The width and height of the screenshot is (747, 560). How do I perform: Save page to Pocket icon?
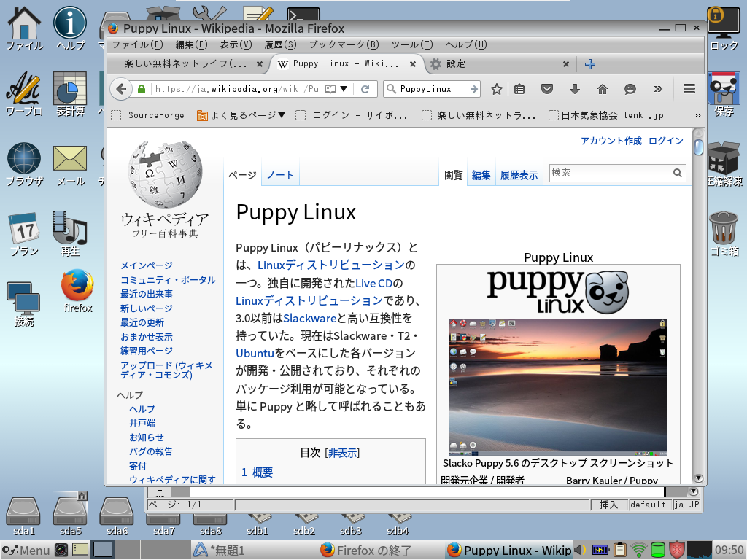[x=547, y=89]
